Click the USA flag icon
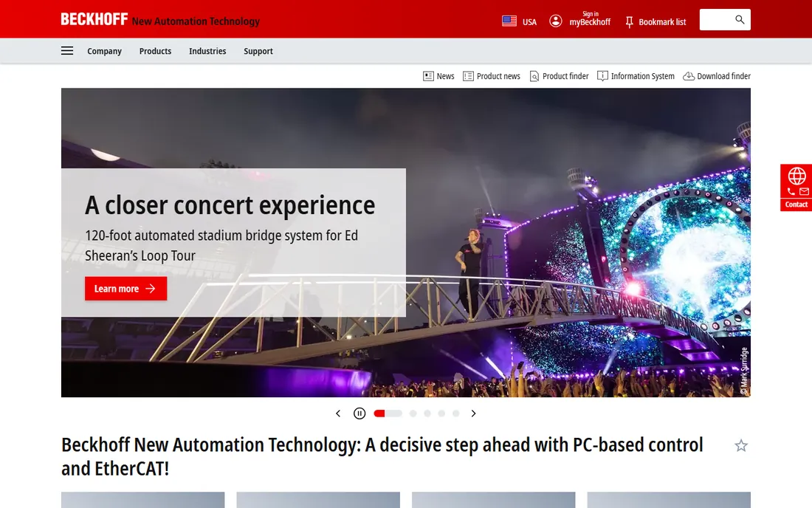This screenshot has width=812, height=508. 509,21
